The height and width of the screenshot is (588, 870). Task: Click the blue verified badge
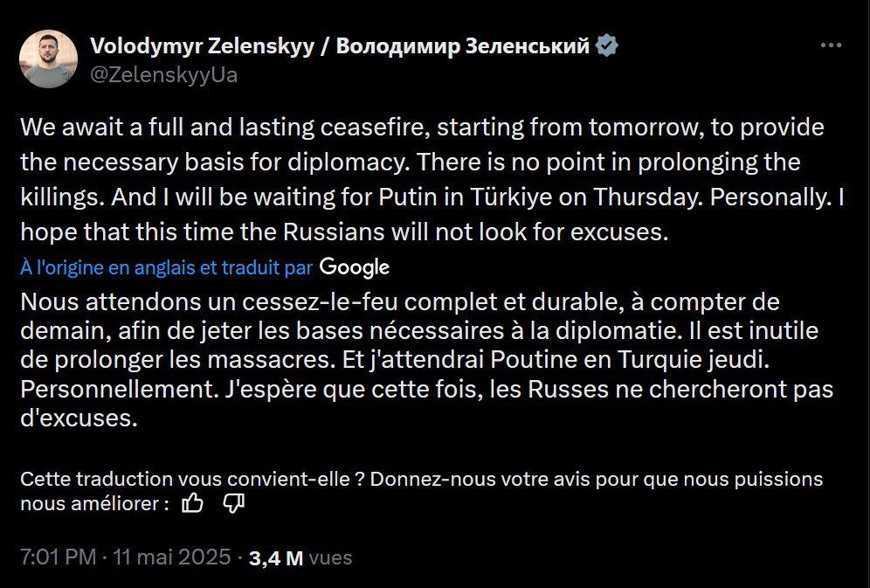pos(607,46)
